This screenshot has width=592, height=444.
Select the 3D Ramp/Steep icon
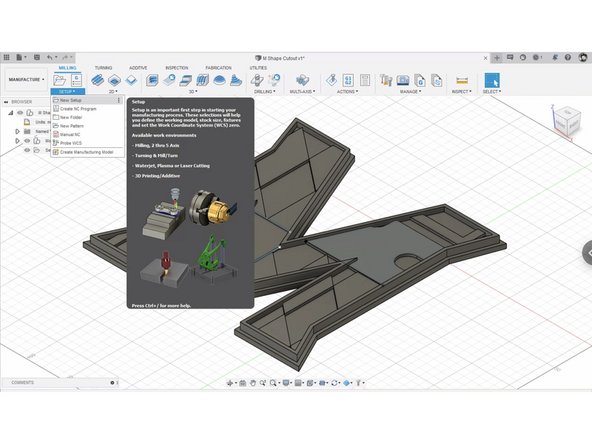(x=236, y=80)
